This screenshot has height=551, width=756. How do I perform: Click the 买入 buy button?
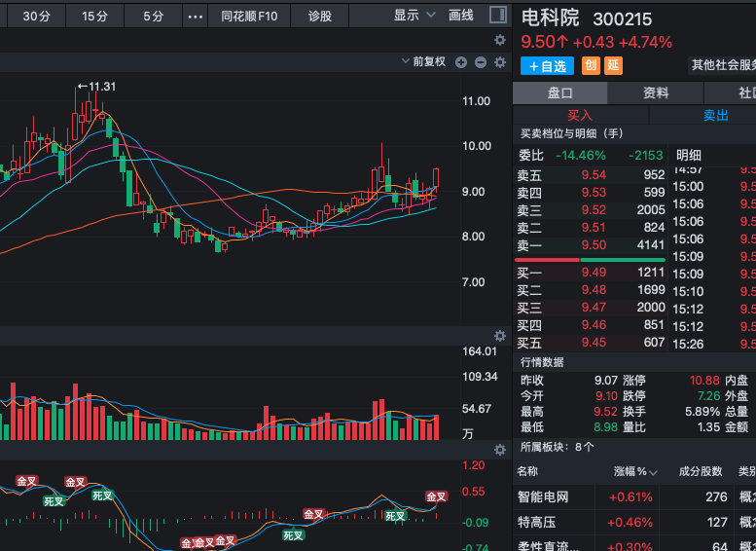tap(580, 115)
